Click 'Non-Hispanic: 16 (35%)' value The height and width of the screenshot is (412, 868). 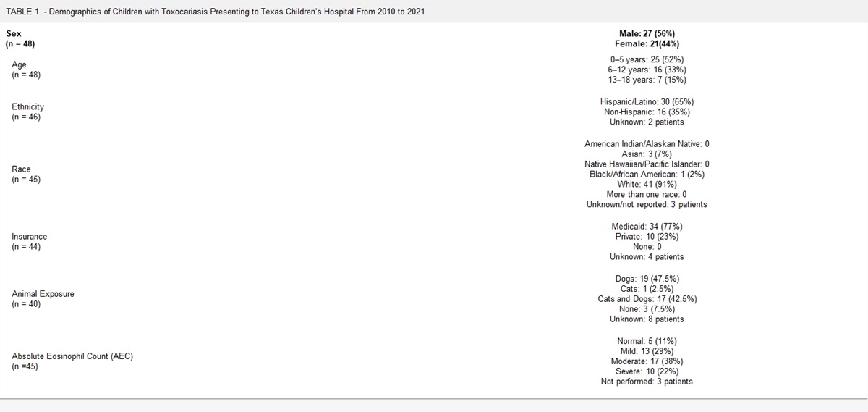tap(646, 112)
